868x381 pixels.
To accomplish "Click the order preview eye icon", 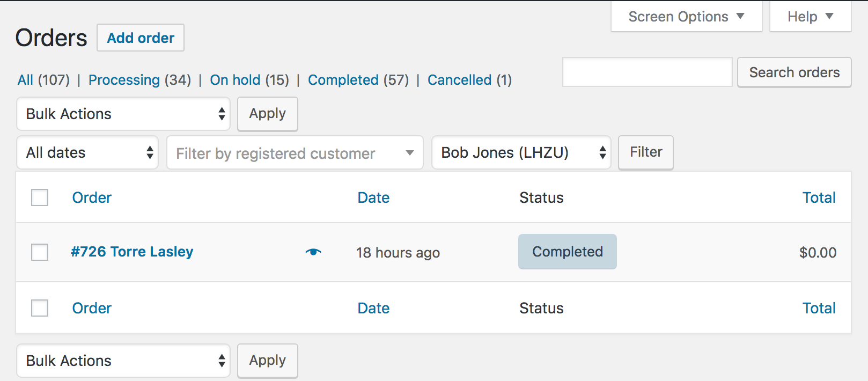I will [x=313, y=252].
